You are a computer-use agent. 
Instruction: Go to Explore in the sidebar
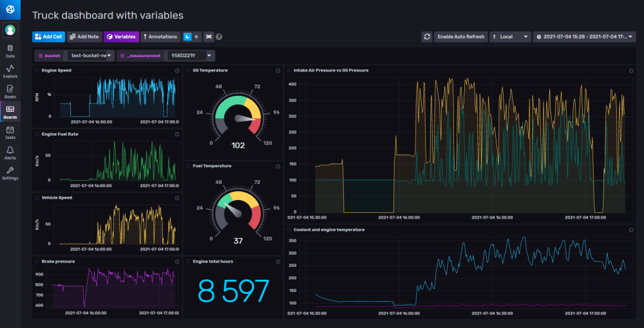[10, 72]
